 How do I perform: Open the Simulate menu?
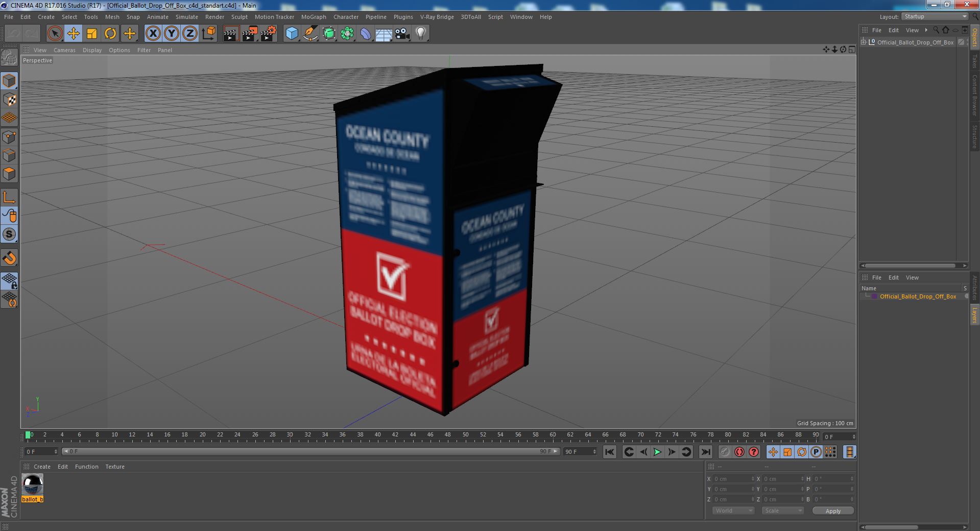pyautogui.click(x=186, y=17)
